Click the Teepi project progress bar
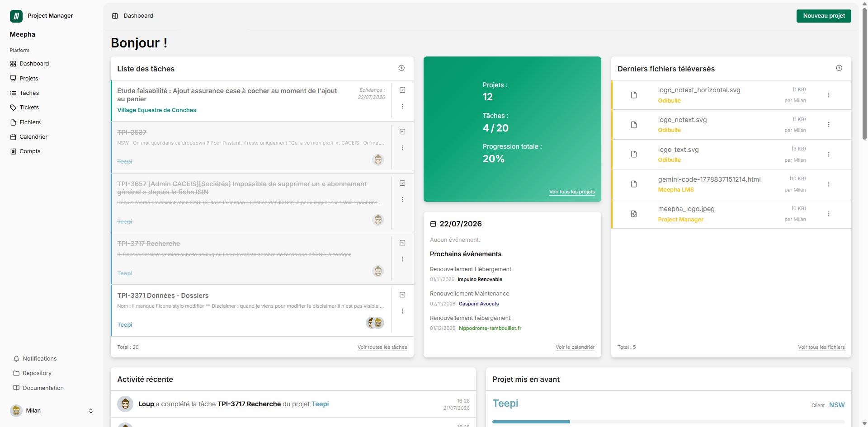The width and height of the screenshot is (868, 427). click(x=668, y=422)
